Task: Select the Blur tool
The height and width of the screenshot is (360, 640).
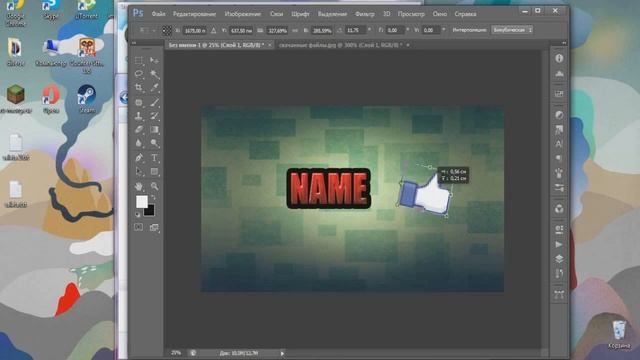Action: click(x=139, y=143)
